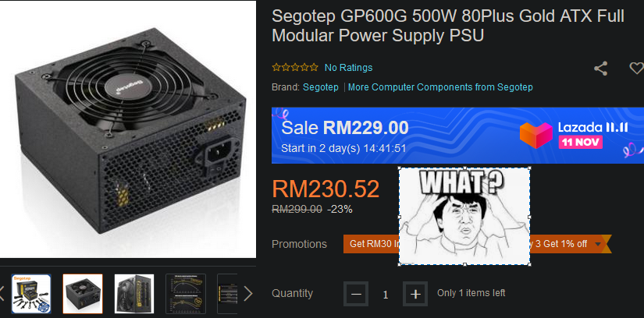Expand the promotions dropdown arrow
Screen dimensions: 644x318
(599, 244)
